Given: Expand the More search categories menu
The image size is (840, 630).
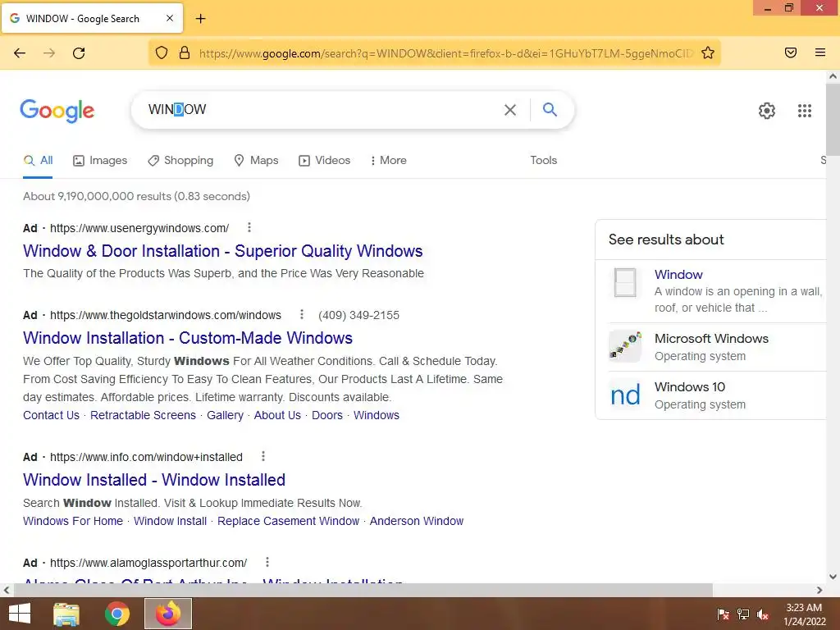Looking at the screenshot, I should coord(388,160).
